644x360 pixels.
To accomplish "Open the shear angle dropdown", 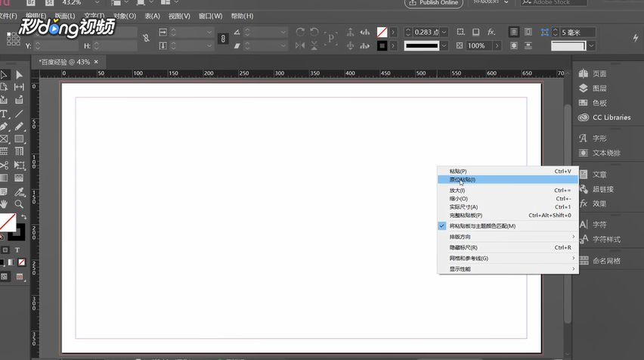I will (x=283, y=45).
